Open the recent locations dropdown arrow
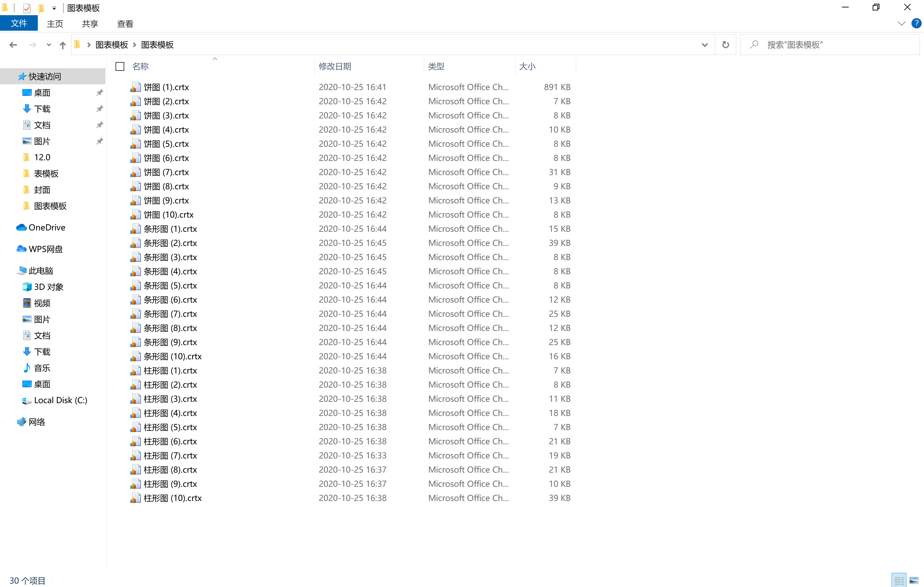 [x=49, y=45]
